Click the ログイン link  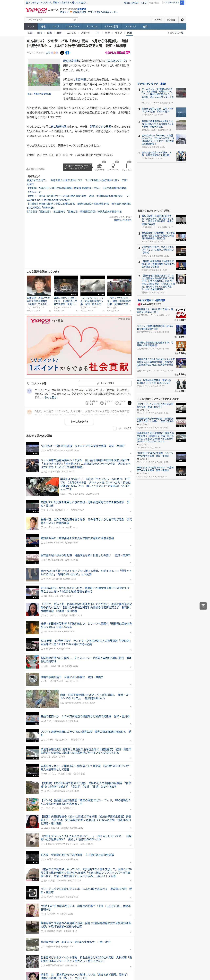tap(64, 12)
